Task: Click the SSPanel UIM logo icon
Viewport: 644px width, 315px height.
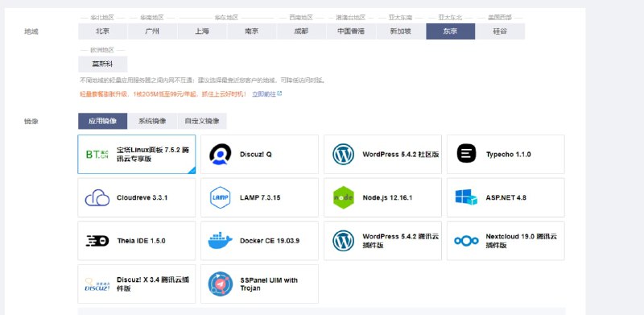Action: pyautogui.click(x=220, y=284)
